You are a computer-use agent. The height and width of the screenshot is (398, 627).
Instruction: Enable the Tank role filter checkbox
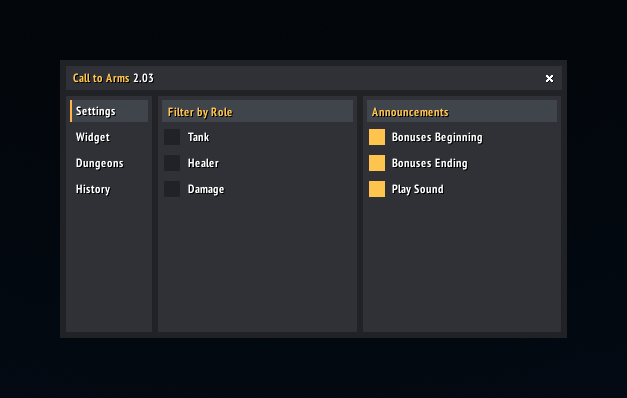click(x=172, y=137)
